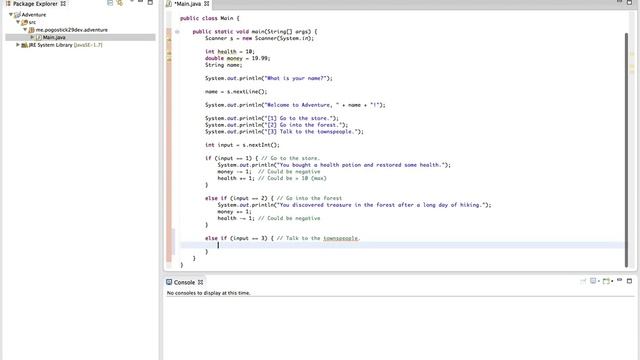Switch to the Console tab
This screenshot has width=640, height=360.
pos(184,282)
